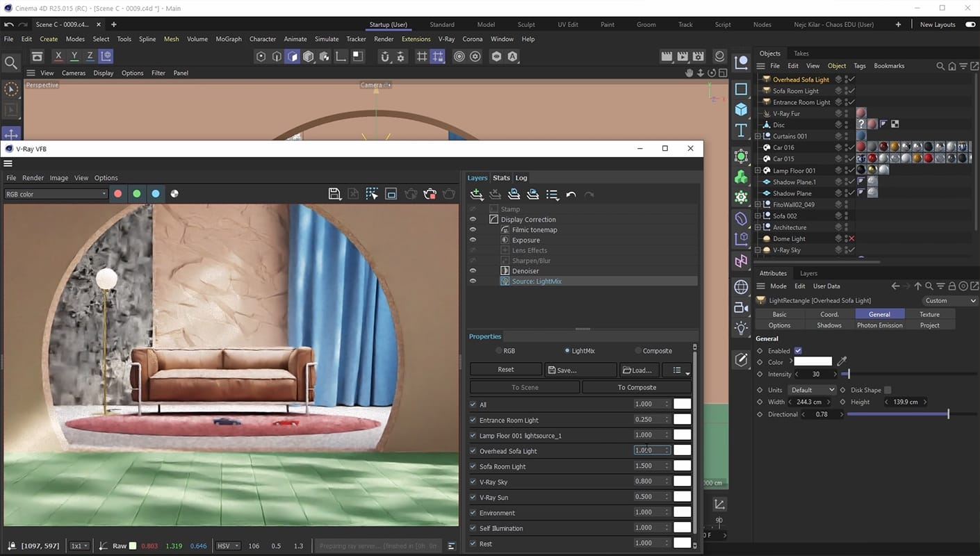Click the stop render teapot icon

[x=430, y=194]
